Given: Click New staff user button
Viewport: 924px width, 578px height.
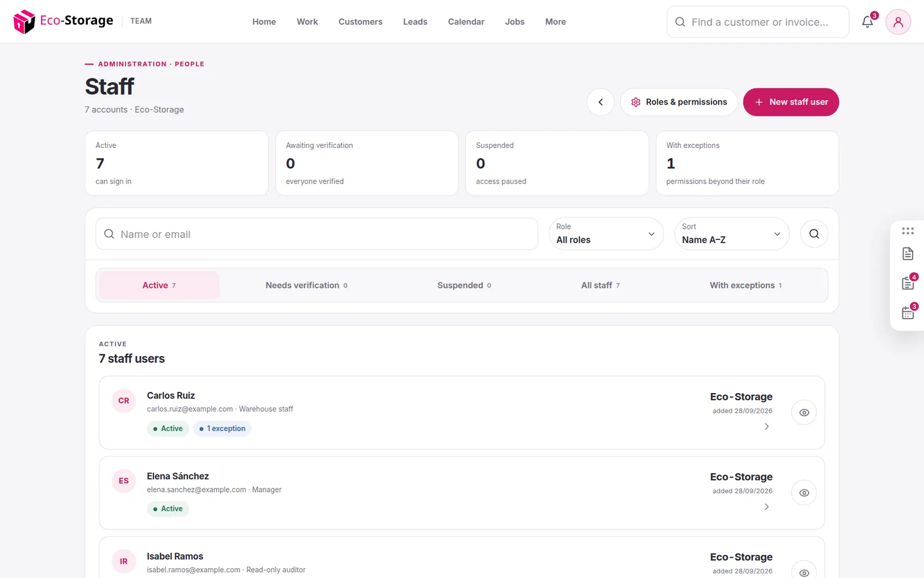Looking at the screenshot, I should 791,102.
